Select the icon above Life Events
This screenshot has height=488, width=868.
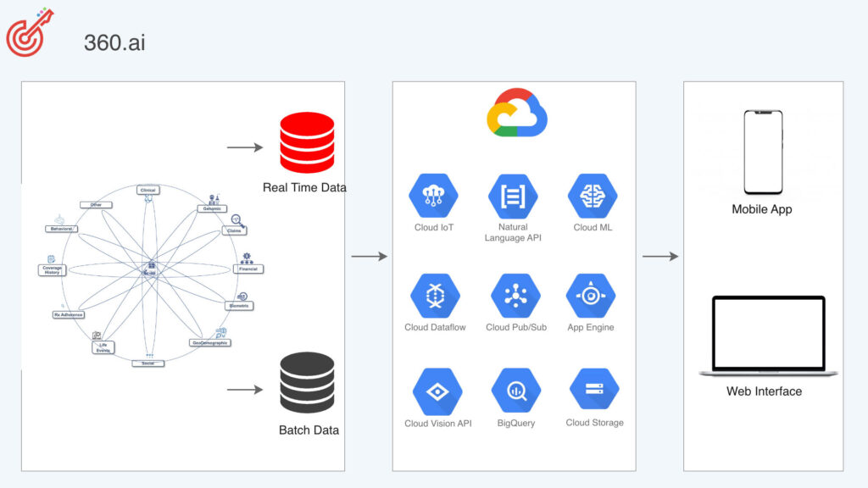coord(97,335)
